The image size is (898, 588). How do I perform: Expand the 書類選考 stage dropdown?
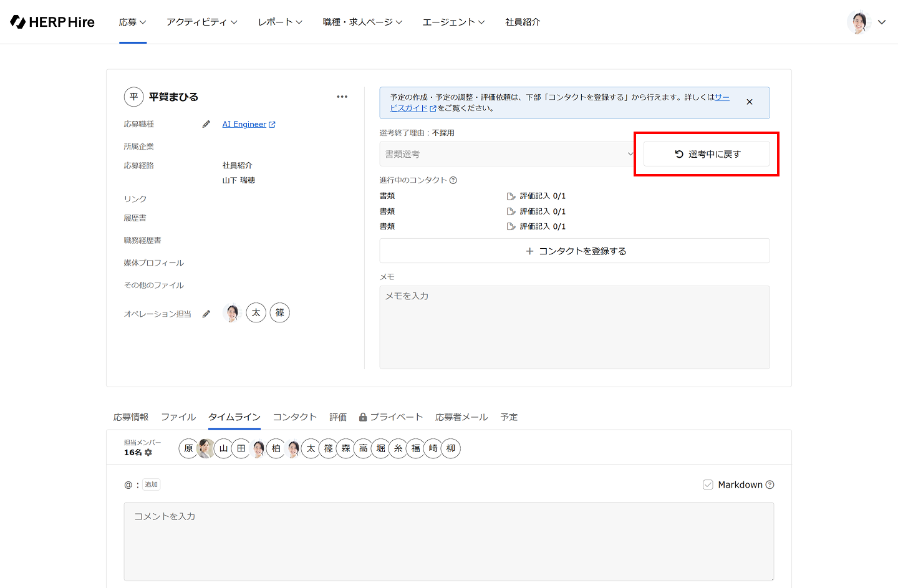tap(508, 154)
